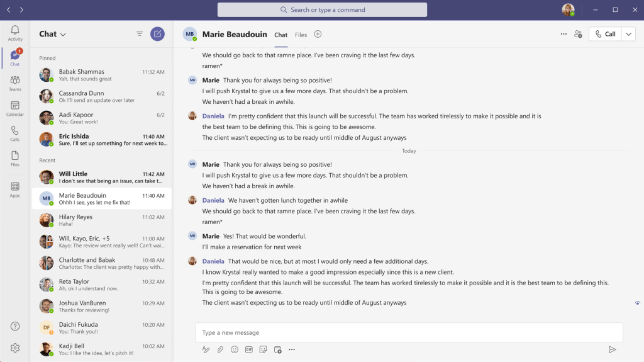The width and height of the screenshot is (644, 362).
Task: Click the Call button
Action: tap(605, 34)
